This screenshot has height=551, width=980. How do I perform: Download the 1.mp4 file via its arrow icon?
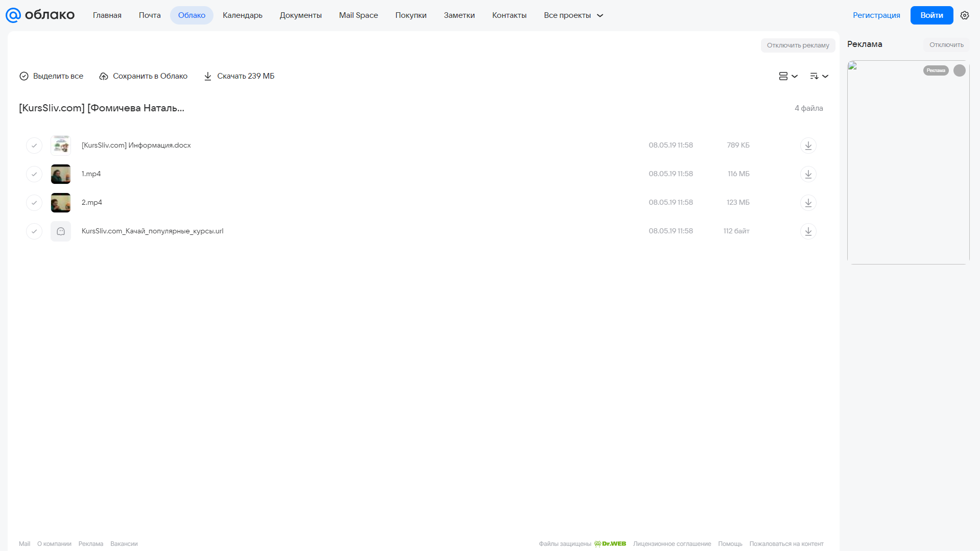click(x=808, y=174)
